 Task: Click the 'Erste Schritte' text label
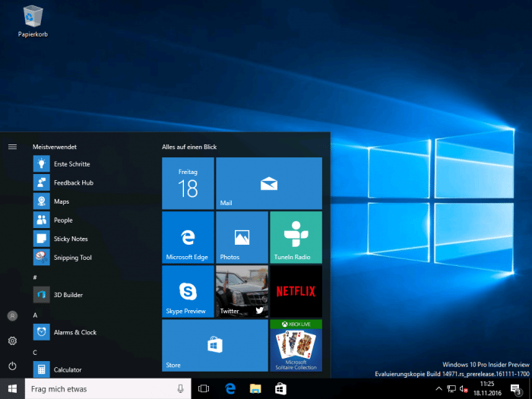(72, 164)
